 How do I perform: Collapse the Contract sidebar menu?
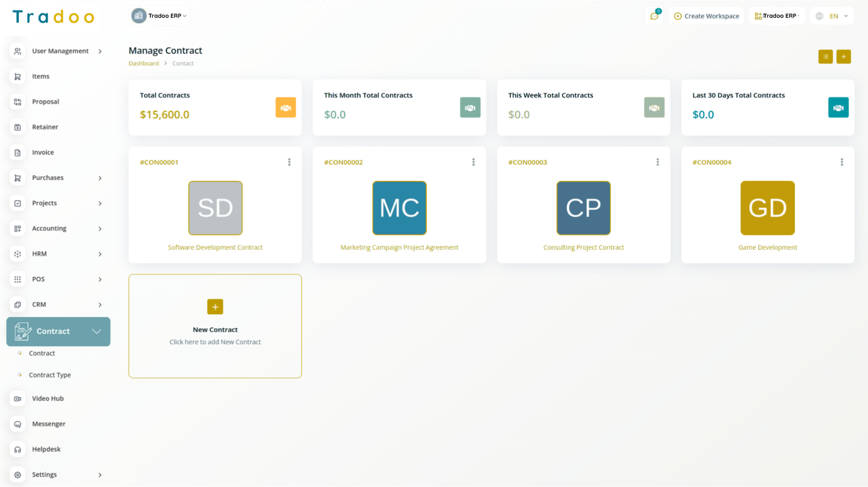97,331
